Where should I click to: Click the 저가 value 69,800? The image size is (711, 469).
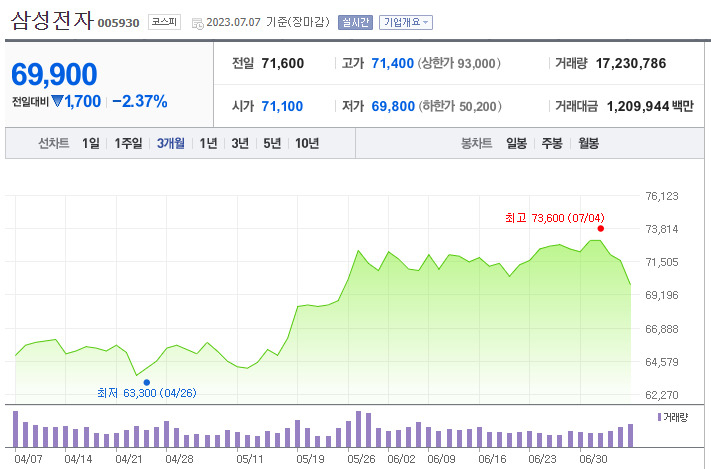393,106
